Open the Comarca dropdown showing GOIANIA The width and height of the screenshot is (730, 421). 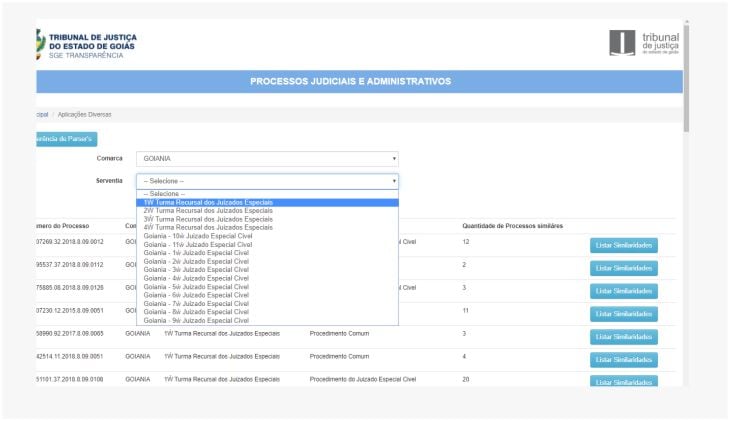(x=267, y=159)
